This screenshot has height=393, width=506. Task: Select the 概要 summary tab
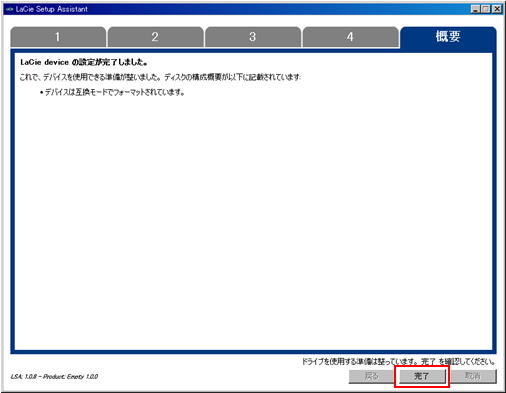(x=448, y=37)
